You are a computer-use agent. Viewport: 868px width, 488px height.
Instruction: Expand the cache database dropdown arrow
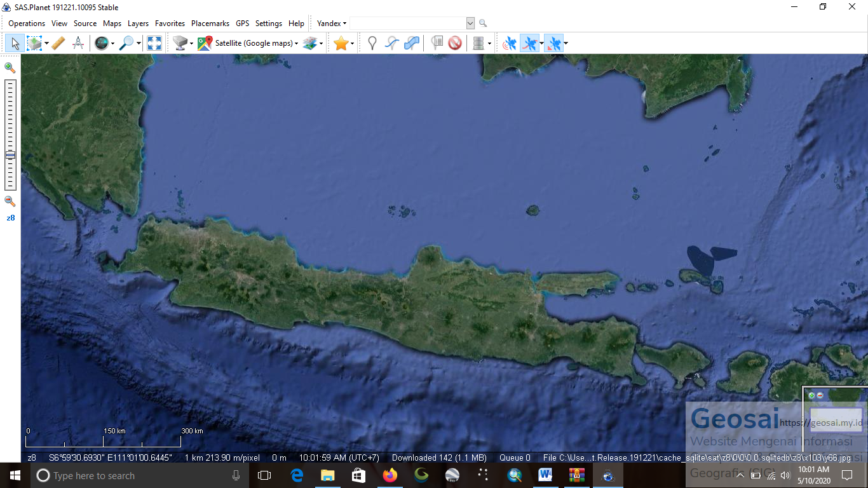click(x=489, y=44)
